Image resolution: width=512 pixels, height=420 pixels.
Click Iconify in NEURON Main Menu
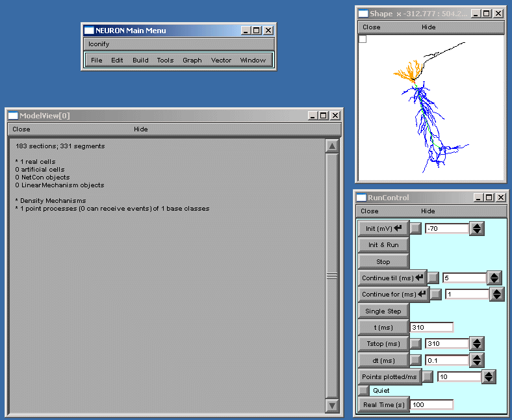pos(99,44)
